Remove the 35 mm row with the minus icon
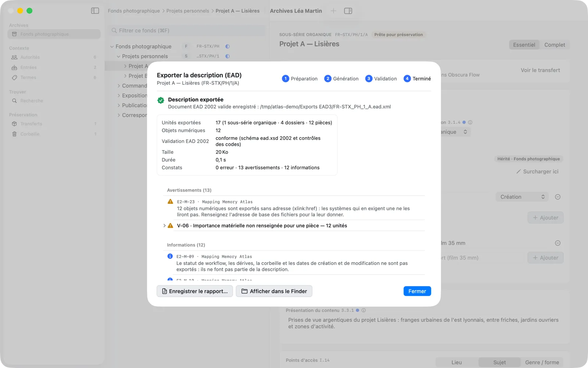Viewport: 588px width, 368px height. click(557, 243)
